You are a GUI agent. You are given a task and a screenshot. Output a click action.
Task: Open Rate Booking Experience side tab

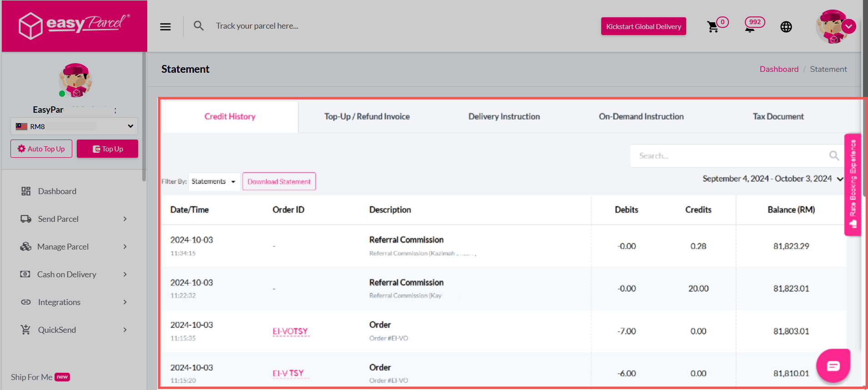pyautogui.click(x=853, y=185)
